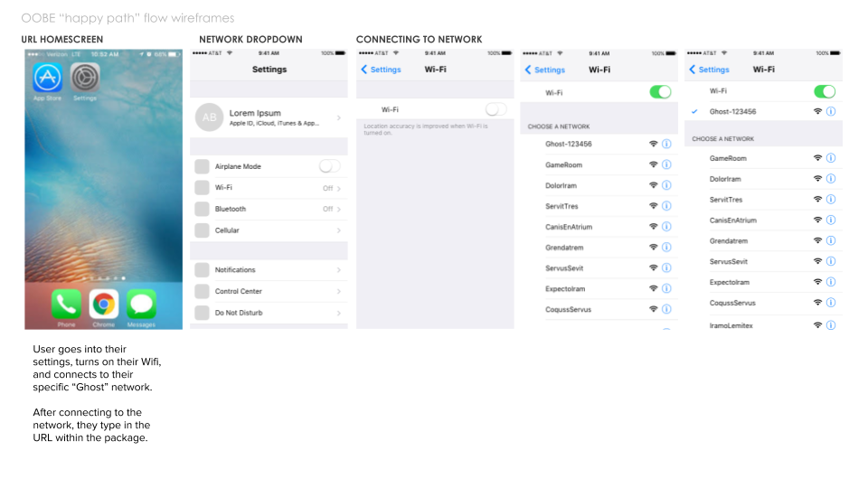Join Ghost-123456 network in Choose a Network list
This screenshot has width=868, height=488.
click(599, 144)
